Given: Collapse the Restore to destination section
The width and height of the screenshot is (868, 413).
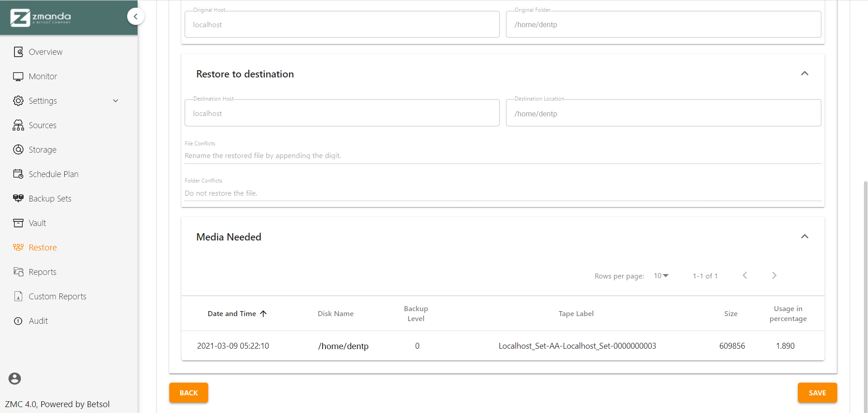Looking at the screenshot, I should point(805,73).
